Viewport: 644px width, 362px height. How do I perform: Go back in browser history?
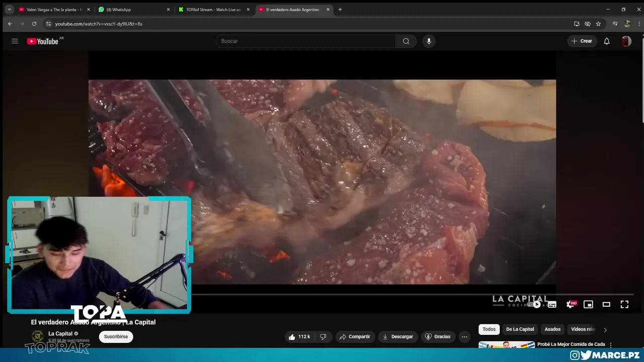point(10,24)
